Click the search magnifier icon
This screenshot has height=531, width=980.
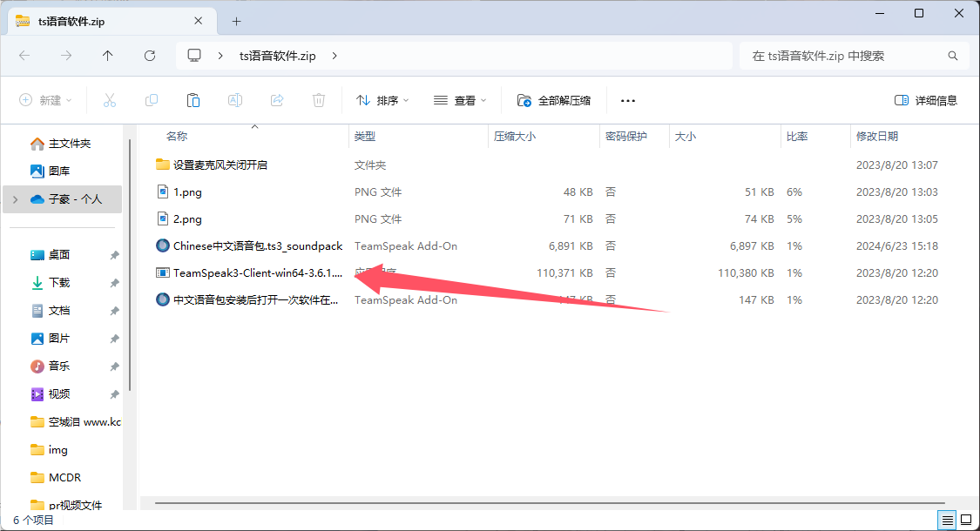(952, 56)
